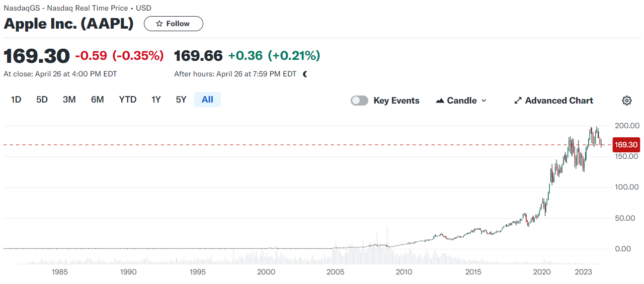The image size is (644, 284).
Task: Click the 1990 x-axis label
Action: (129, 272)
